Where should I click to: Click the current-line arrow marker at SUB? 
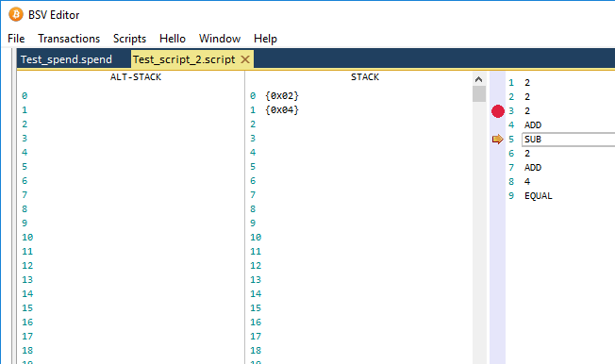(497, 140)
